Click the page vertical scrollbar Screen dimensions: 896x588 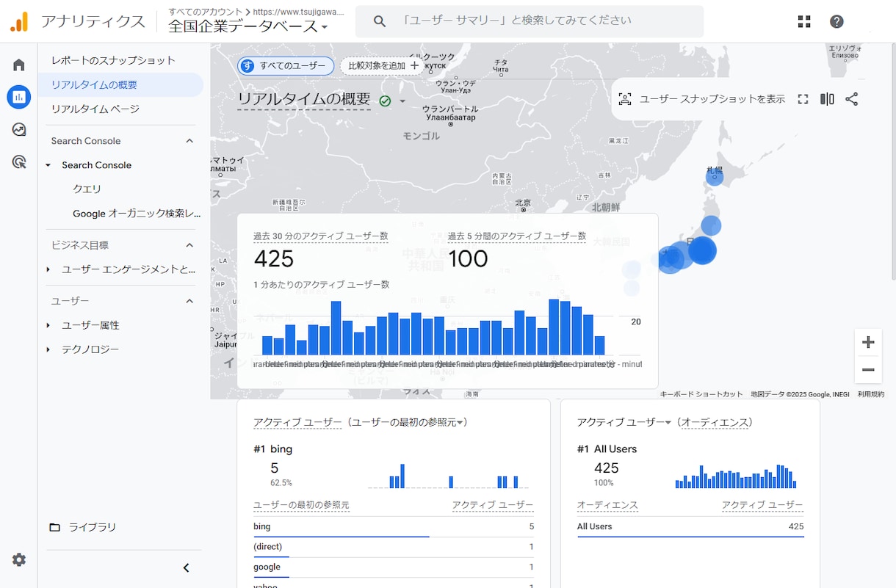point(892,161)
